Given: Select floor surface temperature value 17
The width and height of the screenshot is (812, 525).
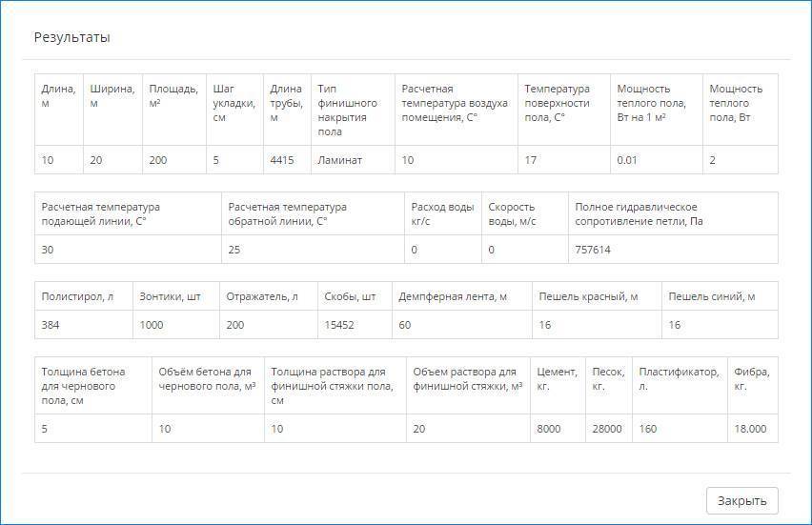Looking at the screenshot, I should click(x=531, y=160).
